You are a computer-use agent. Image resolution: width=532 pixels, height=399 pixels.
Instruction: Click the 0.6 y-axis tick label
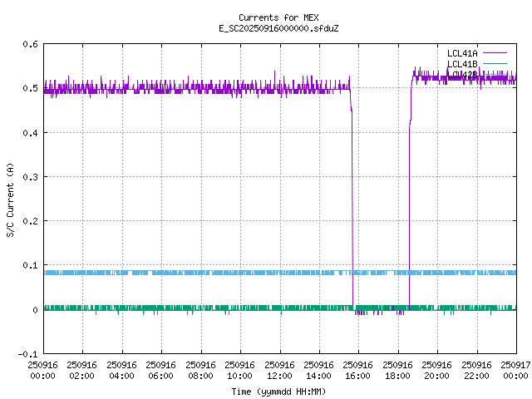click(x=29, y=44)
